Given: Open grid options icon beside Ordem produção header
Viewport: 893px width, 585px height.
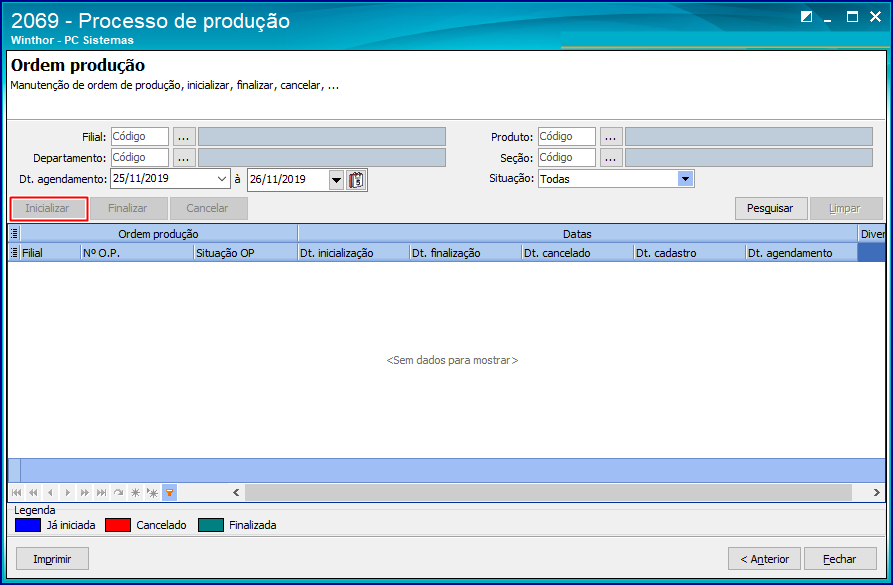Looking at the screenshot, I should click(x=14, y=234).
